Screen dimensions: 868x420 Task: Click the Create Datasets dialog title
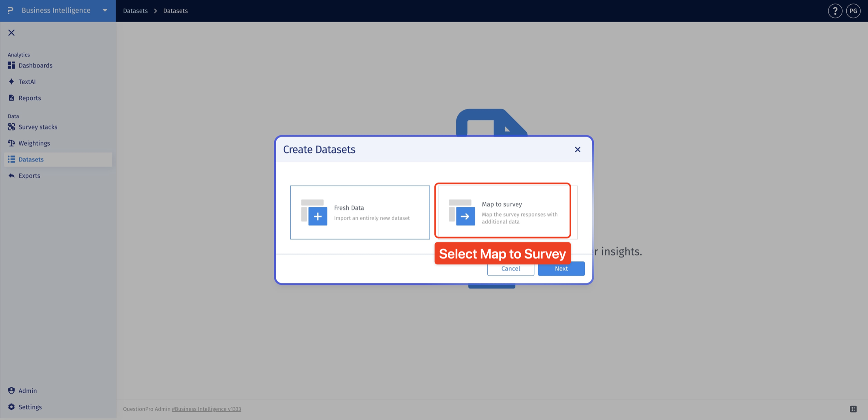coord(319,149)
